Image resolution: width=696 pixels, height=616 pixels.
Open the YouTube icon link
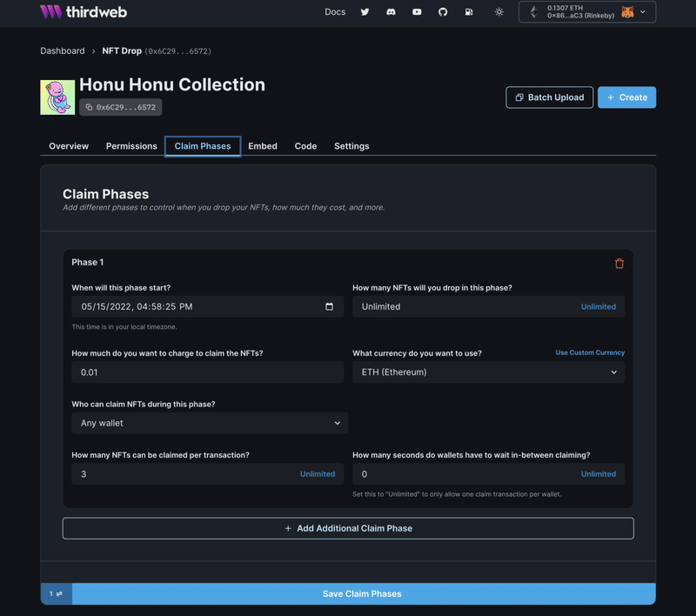pyautogui.click(x=417, y=12)
